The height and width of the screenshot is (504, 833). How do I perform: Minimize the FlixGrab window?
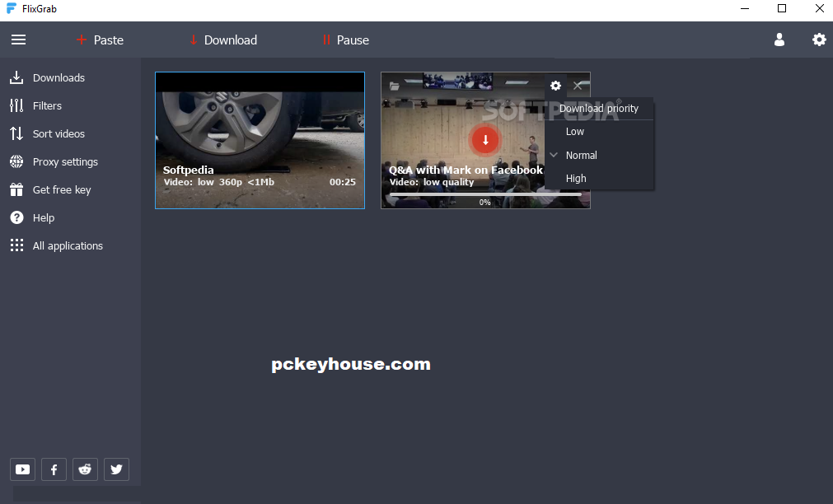click(x=745, y=8)
